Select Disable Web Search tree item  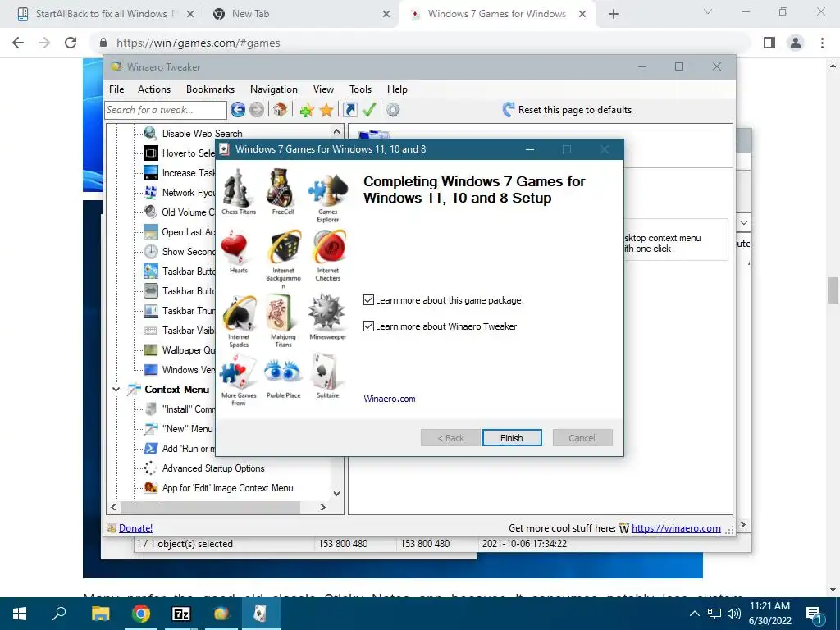pyautogui.click(x=202, y=134)
